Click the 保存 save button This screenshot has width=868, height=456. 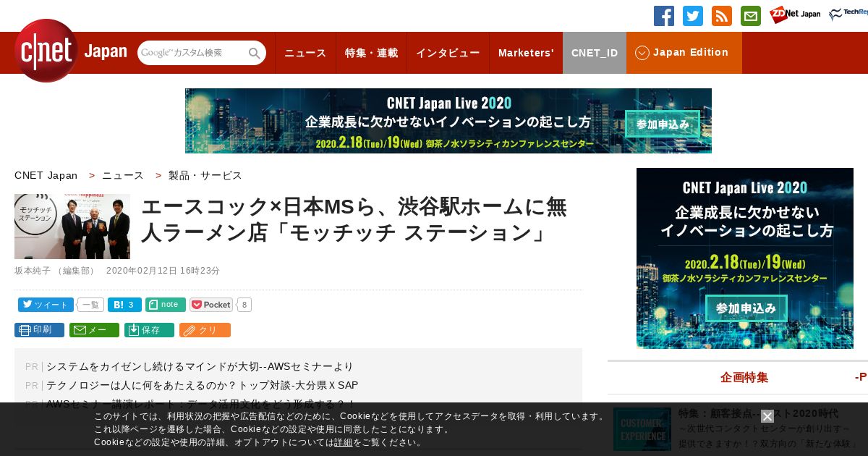click(149, 330)
